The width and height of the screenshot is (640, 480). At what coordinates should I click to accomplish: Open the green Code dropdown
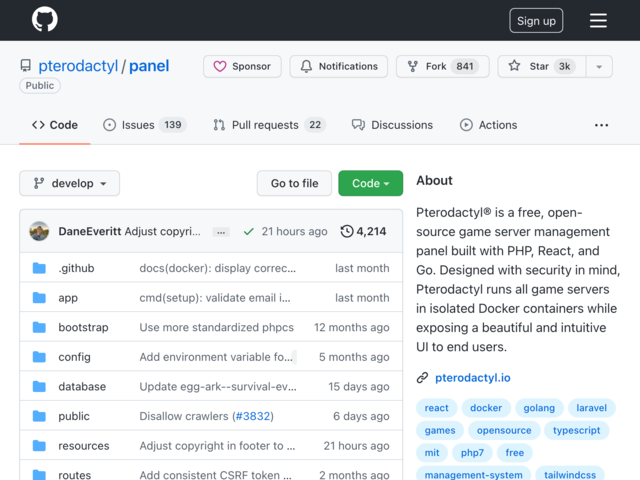pos(371,183)
